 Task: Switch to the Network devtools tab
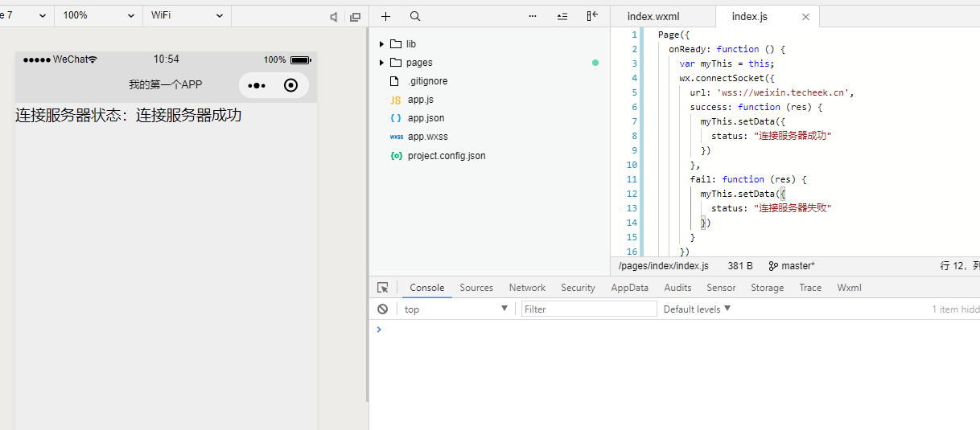(x=527, y=288)
